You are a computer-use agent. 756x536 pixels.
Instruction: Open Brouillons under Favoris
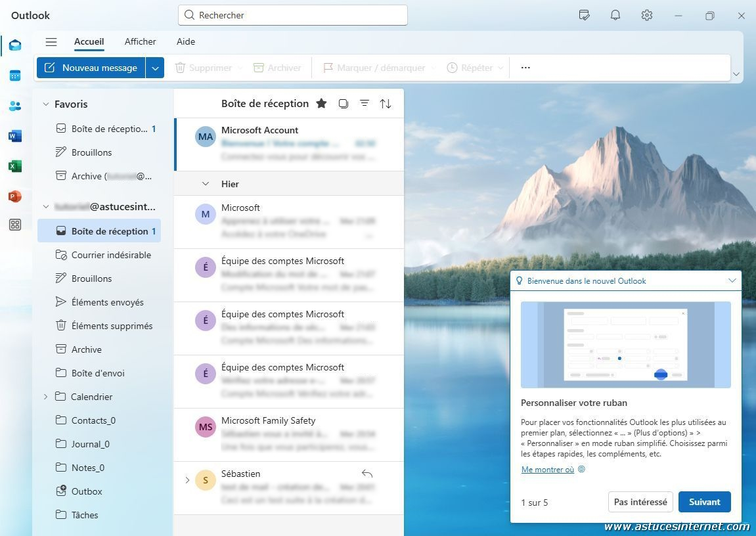click(99, 152)
